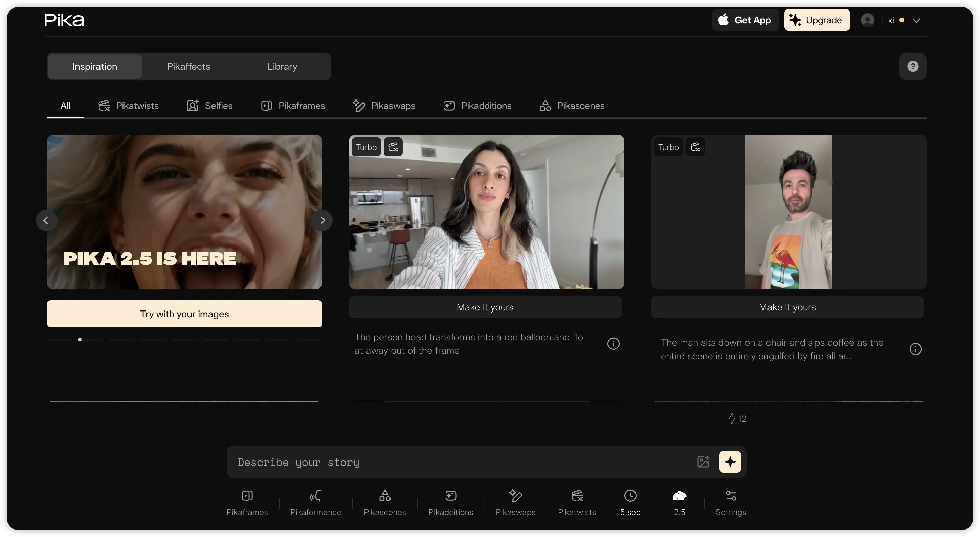Choose Pikascenes in the bottom toolbar
Screen dimensions: 980x537
[385, 503]
